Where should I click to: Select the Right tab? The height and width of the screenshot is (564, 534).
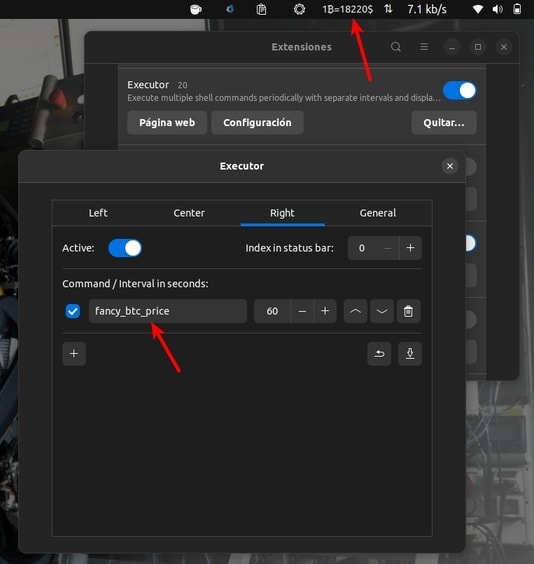[x=282, y=213]
